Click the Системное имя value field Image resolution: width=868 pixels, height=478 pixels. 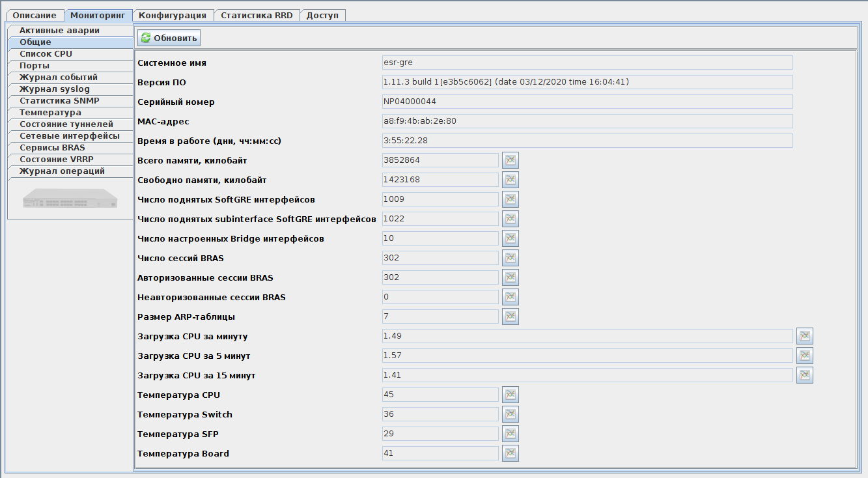[x=587, y=63]
